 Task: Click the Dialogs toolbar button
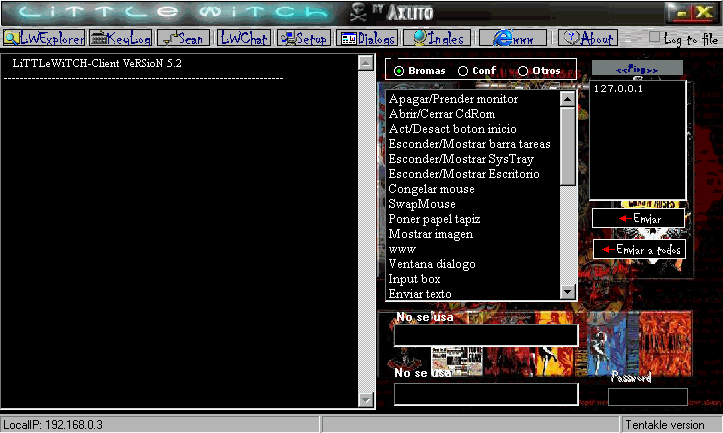point(367,38)
